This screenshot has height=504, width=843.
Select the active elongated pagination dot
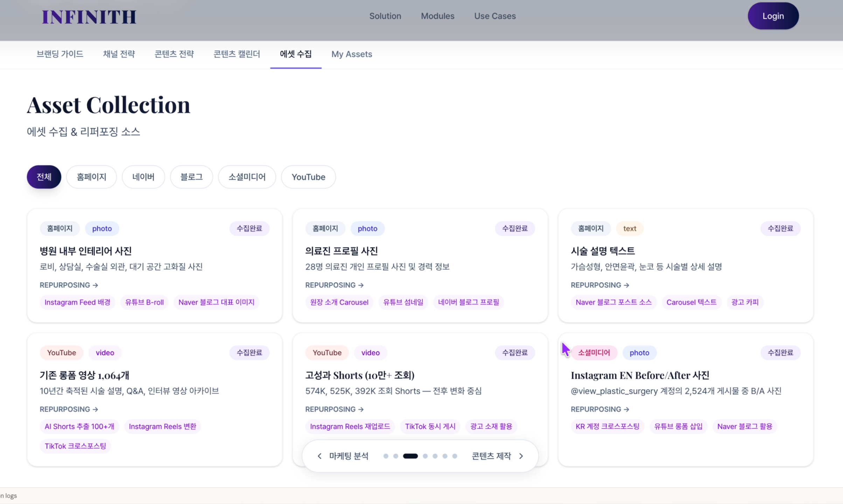point(410,456)
